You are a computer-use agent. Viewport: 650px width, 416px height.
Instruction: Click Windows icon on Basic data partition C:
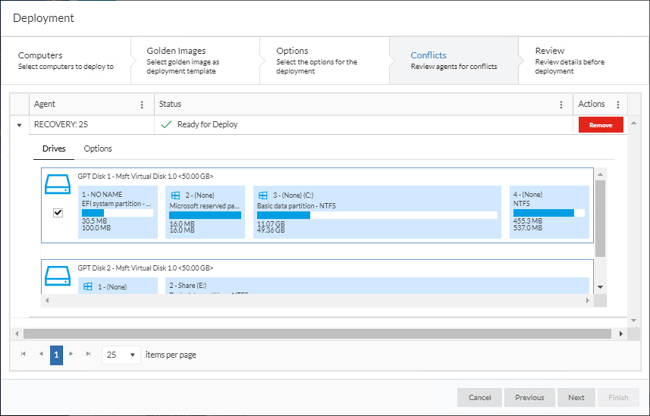(x=264, y=194)
